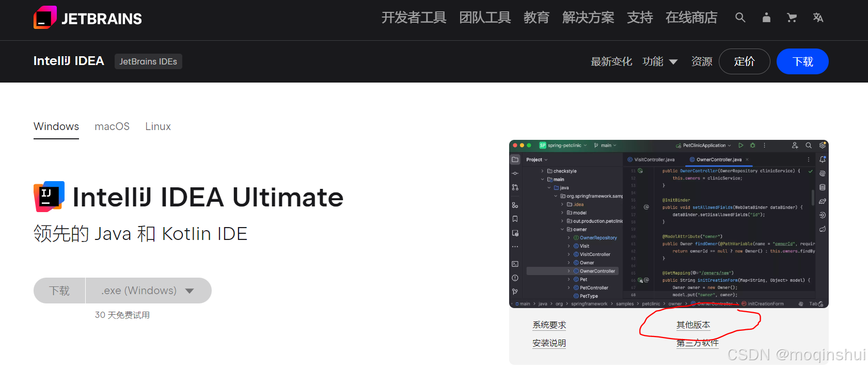Select VisitController.java editor tab in IDE preview

(651, 159)
